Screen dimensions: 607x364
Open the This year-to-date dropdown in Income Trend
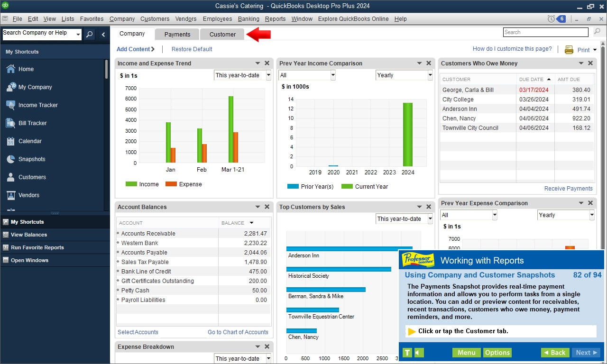[242, 75]
